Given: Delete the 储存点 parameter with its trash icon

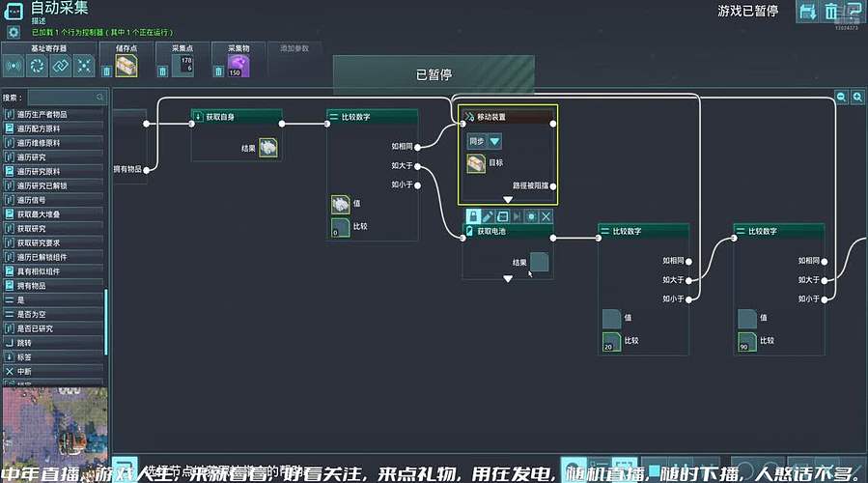Looking at the screenshot, I should [x=106, y=71].
